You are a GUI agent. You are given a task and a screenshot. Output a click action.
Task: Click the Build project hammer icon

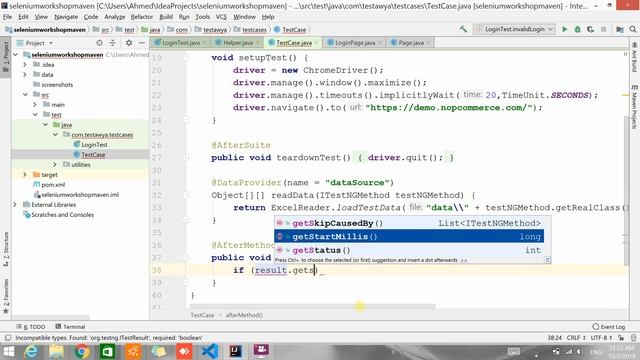click(x=463, y=29)
